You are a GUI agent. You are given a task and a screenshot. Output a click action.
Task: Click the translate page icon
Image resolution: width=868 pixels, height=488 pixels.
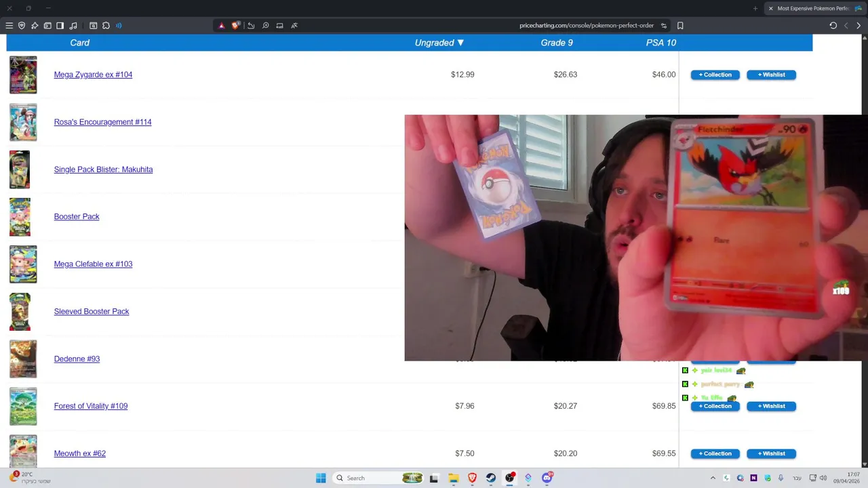click(294, 26)
